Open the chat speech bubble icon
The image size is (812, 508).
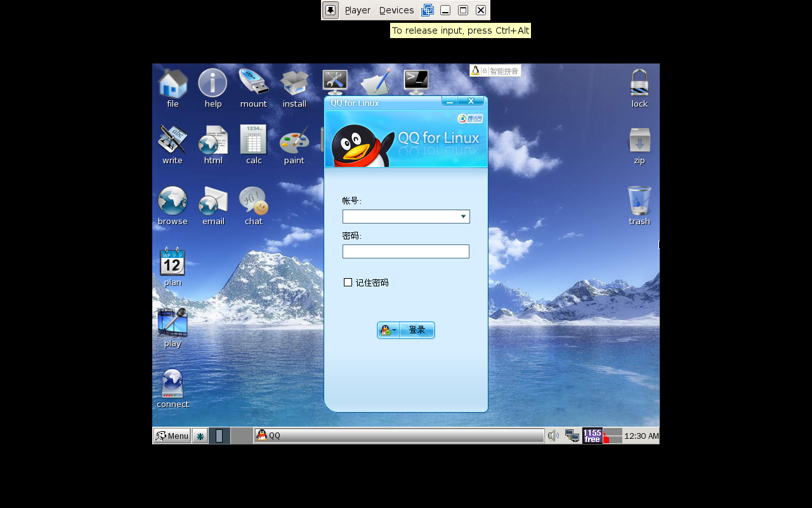point(253,201)
